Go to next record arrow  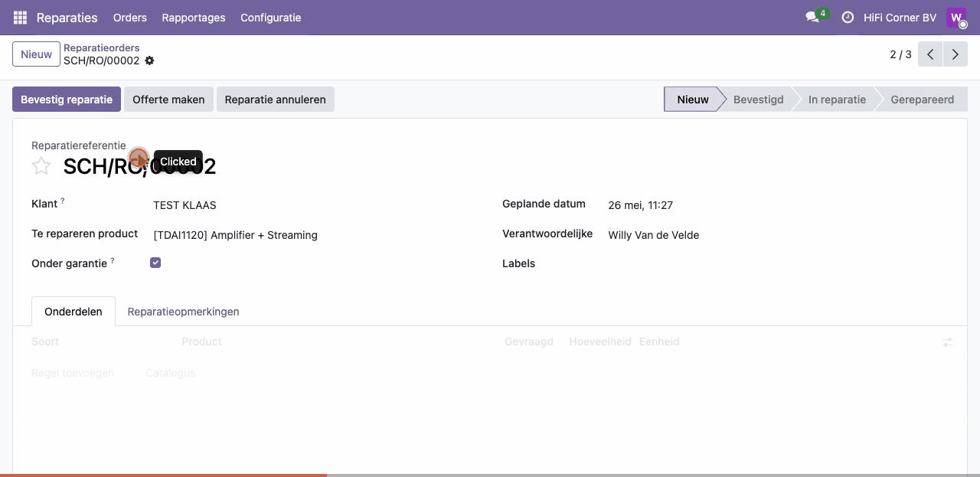955,54
